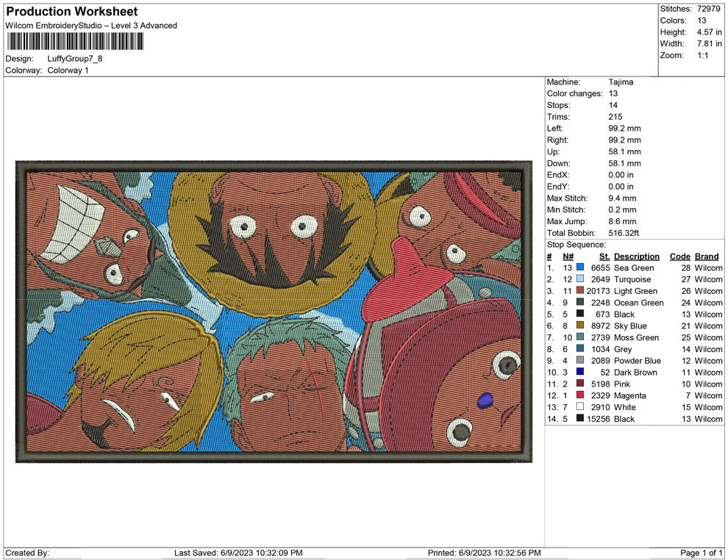This screenshot has width=728, height=560.
Task: Pick the Grey row swatch
Action: tap(580, 348)
